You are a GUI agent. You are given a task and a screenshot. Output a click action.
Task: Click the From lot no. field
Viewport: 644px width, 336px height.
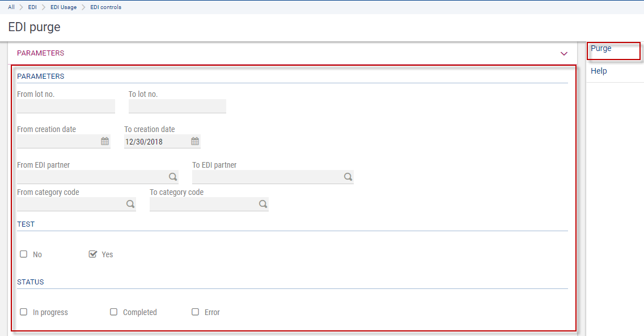tap(66, 106)
